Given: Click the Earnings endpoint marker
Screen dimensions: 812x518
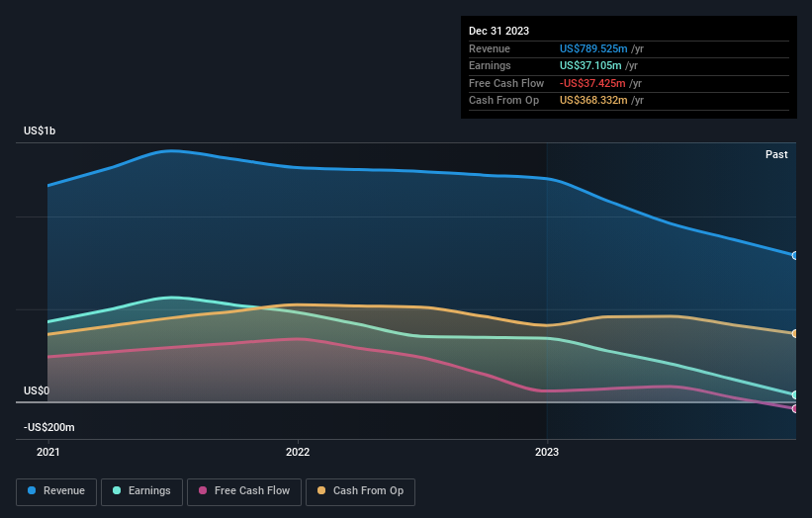Looking at the screenshot, I should point(795,394).
